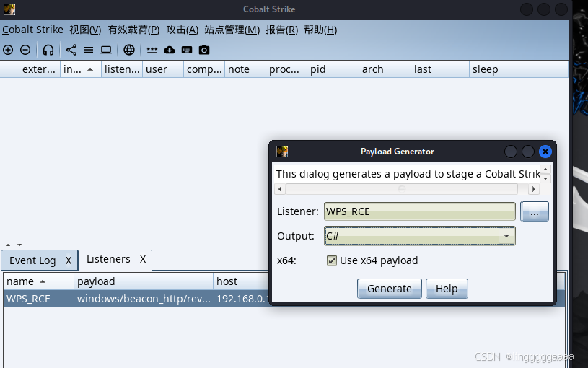Toggle Use x64 payload checkbox
Image resolution: width=588 pixels, height=368 pixels.
(x=331, y=260)
